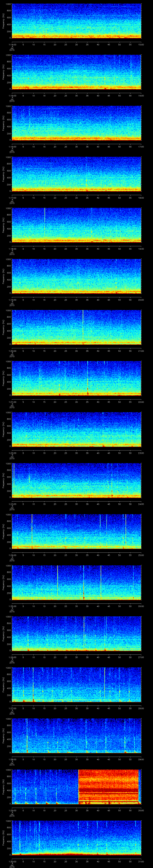Click the 1:27:00 start time label

pyautogui.click(x=12, y=708)
